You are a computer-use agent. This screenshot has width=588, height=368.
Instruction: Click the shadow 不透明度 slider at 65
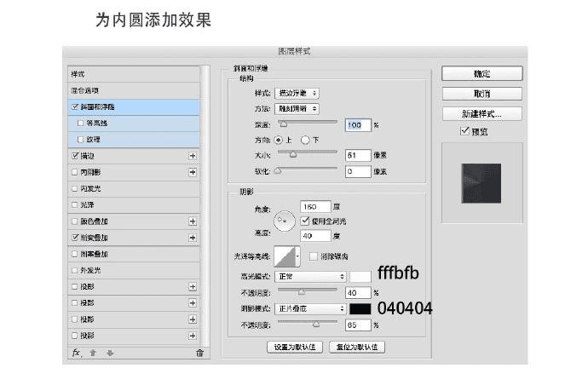click(x=316, y=324)
